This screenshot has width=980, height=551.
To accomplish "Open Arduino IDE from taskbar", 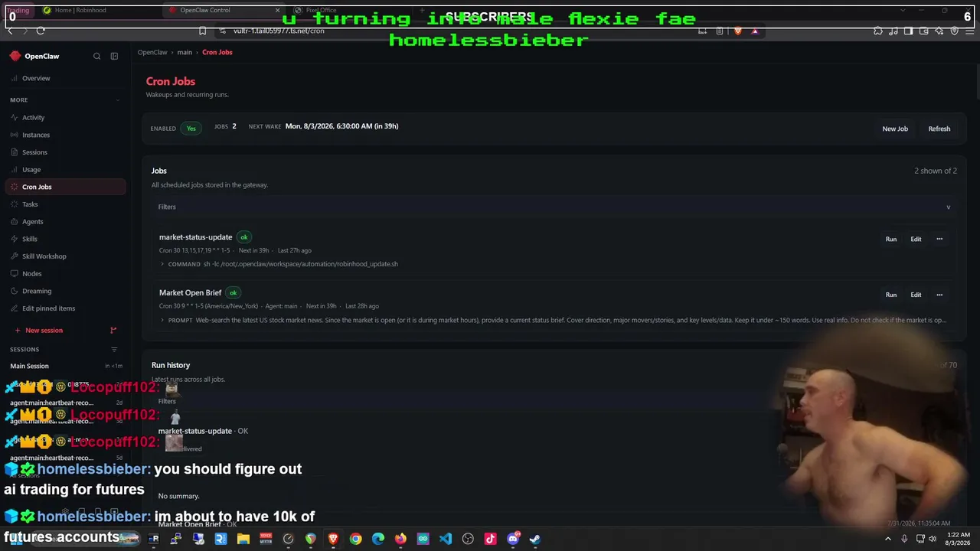I will pos(423,539).
